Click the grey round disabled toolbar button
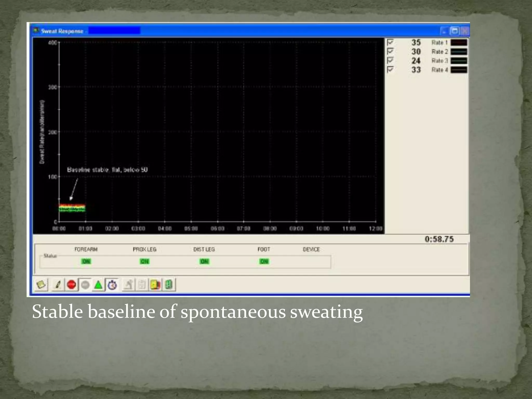 tap(85, 285)
